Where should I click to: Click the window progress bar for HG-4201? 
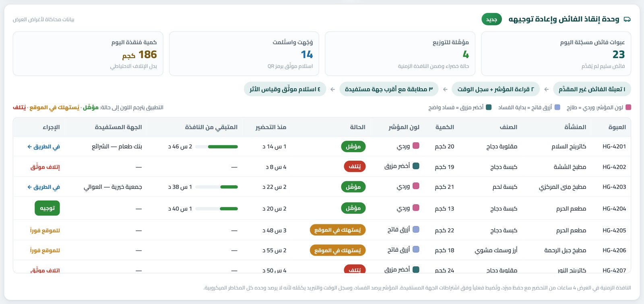217,147
